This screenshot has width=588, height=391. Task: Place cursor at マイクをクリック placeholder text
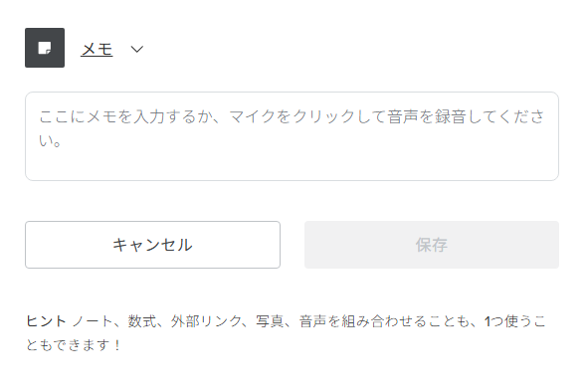click(292, 116)
